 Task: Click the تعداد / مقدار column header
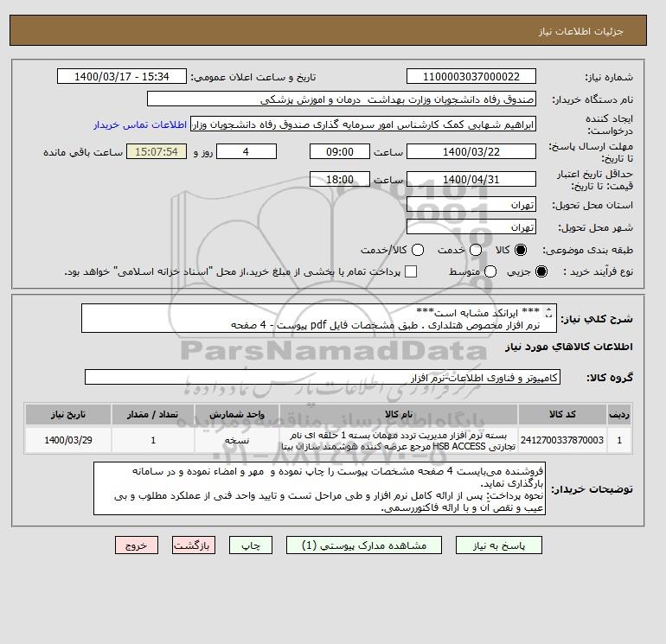tap(153, 414)
